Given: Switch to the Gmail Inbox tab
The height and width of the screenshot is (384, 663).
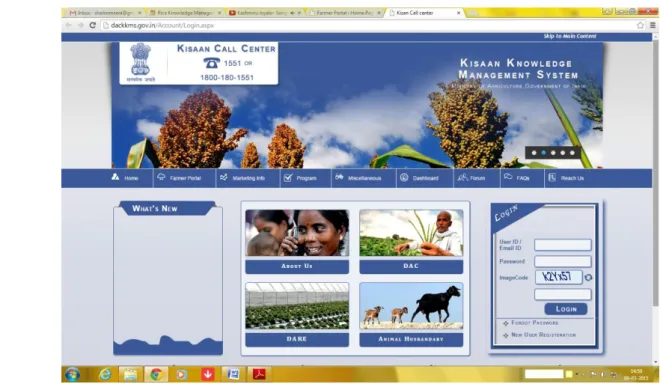Looking at the screenshot, I should click(104, 13).
